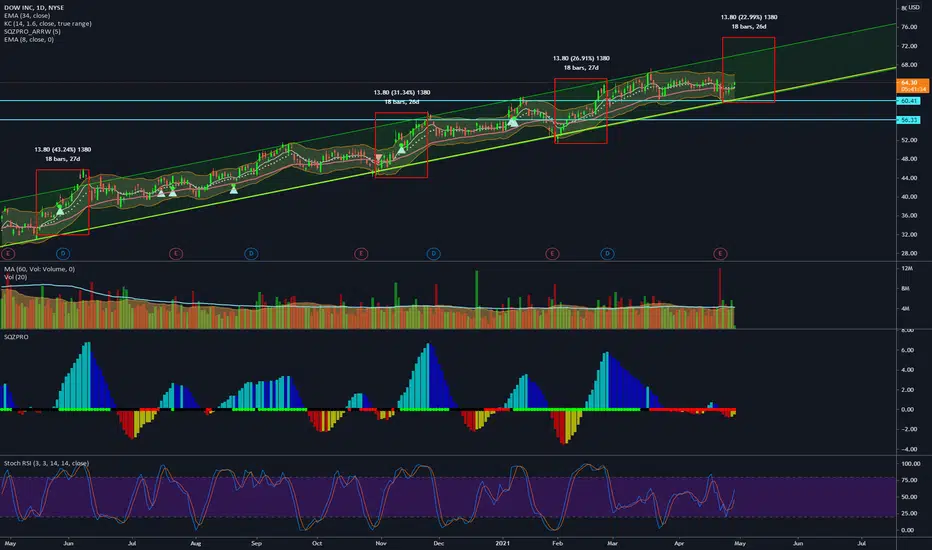Image resolution: width=932 pixels, height=550 pixels.
Task: Select the 13.80 (22.99%) 1380 measurement label
Action: click(x=749, y=17)
